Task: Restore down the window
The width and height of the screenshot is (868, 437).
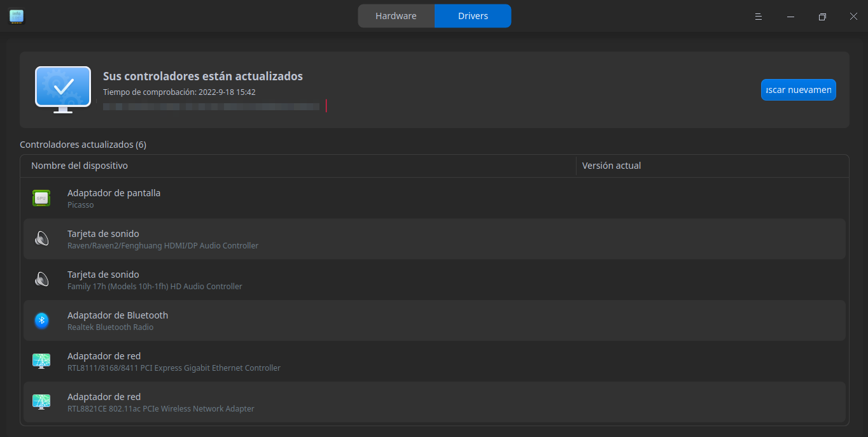Action: click(822, 17)
